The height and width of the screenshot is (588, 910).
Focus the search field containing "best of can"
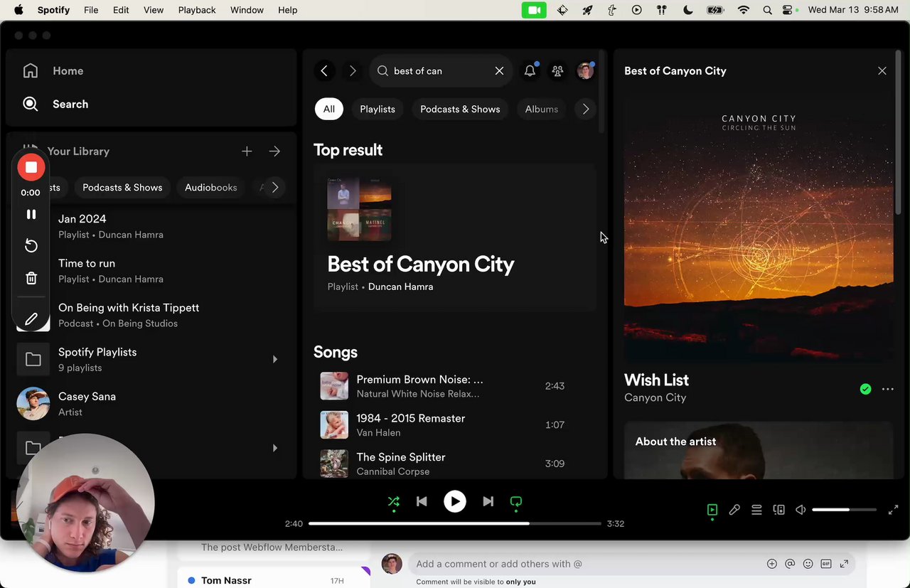[441, 70]
